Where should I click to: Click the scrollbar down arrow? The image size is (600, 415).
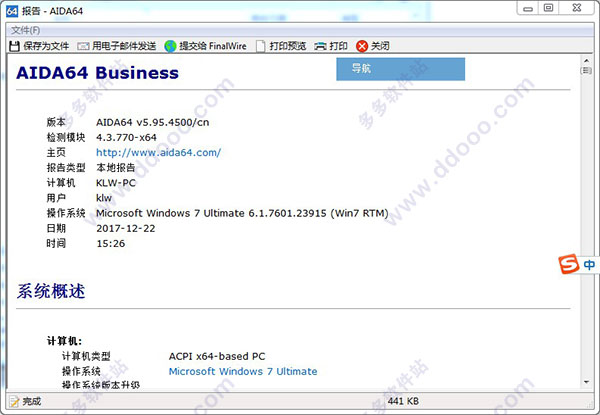[x=586, y=382]
